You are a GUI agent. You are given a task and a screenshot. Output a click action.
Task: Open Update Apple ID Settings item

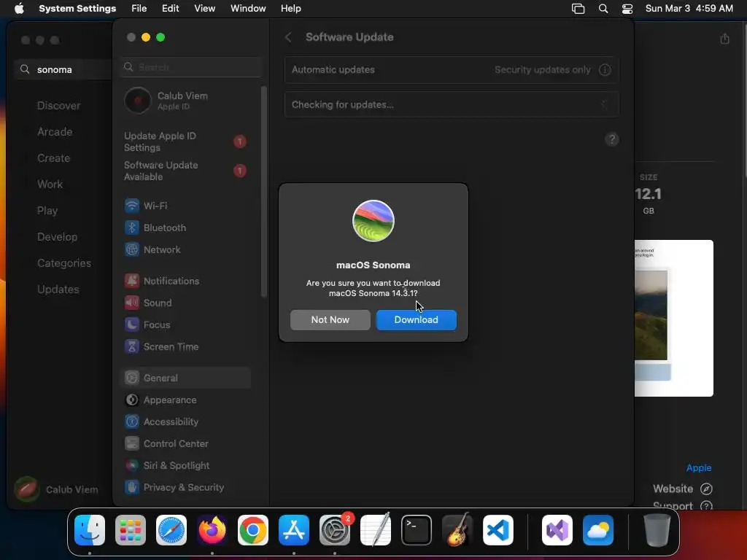pyautogui.click(x=186, y=141)
